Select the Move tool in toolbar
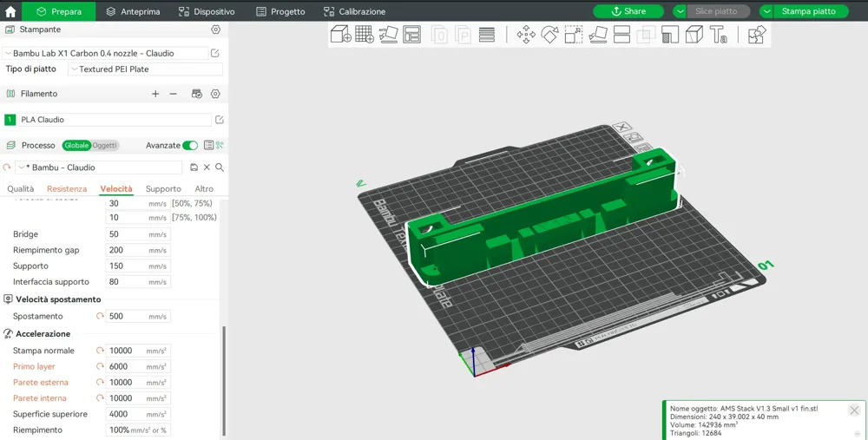The width and height of the screenshot is (868, 440). (x=526, y=35)
